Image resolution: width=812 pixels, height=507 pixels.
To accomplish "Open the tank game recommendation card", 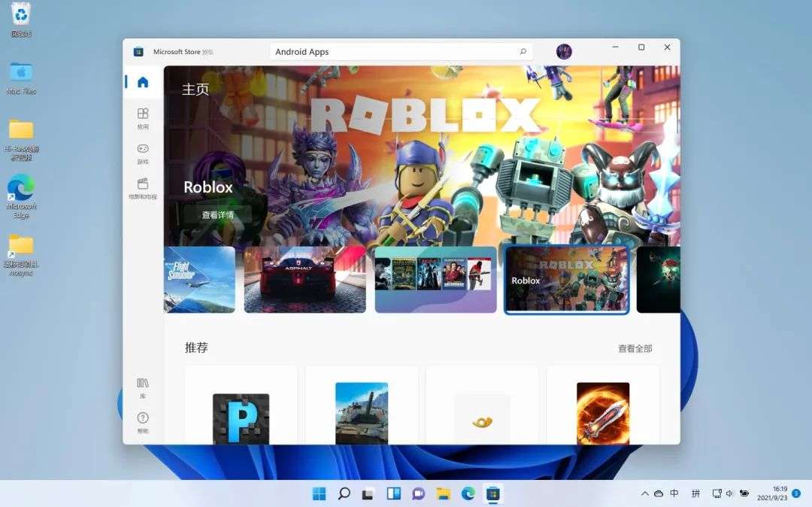I will (x=362, y=405).
